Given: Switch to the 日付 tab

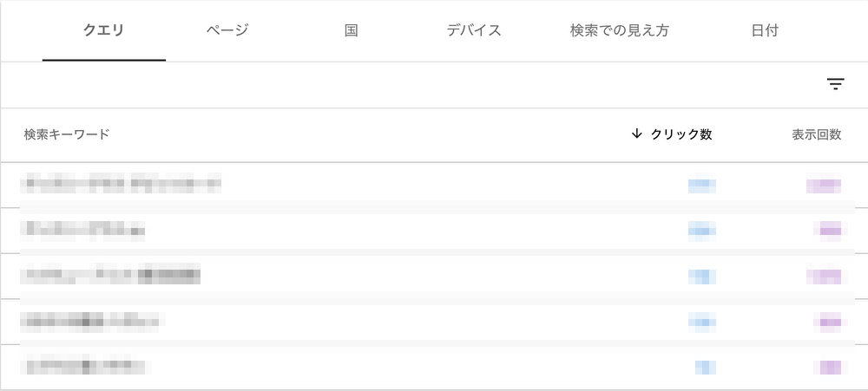Looking at the screenshot, I should coord(766,30).
